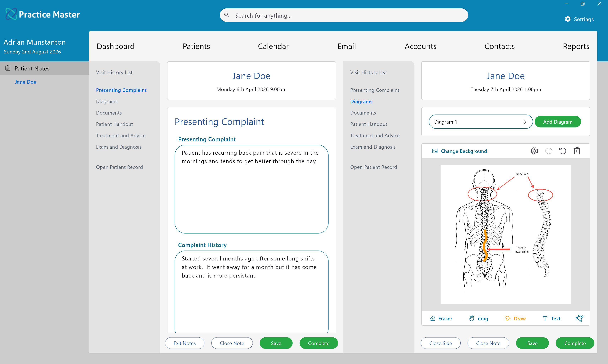Click Patient Notes clipboard icon
608x364 pixels.
8,68
